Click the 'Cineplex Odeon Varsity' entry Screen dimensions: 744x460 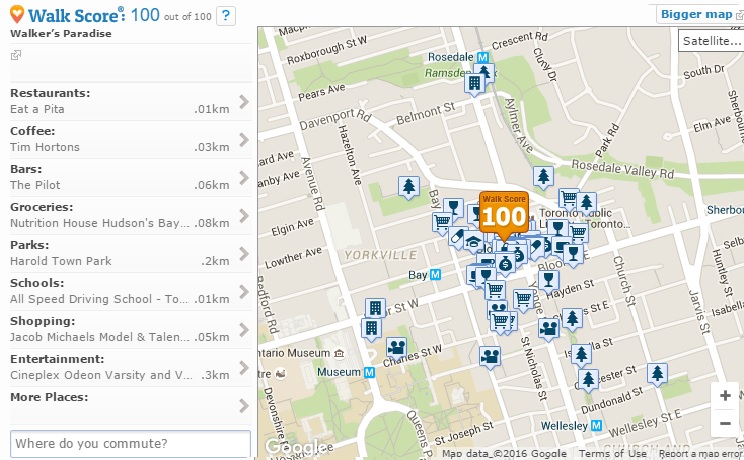[x=102, y=375]
